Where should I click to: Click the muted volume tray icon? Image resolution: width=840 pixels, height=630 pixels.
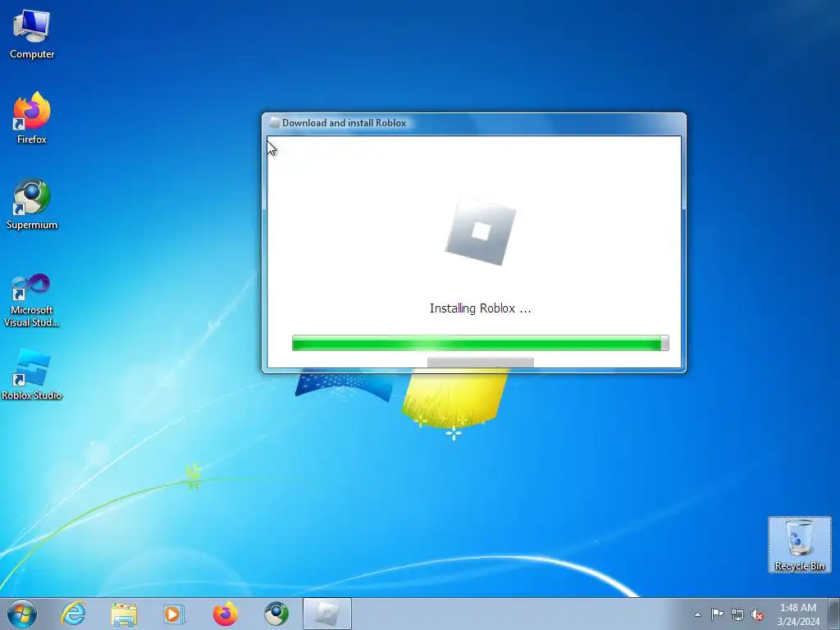click(x=757, y=615)
